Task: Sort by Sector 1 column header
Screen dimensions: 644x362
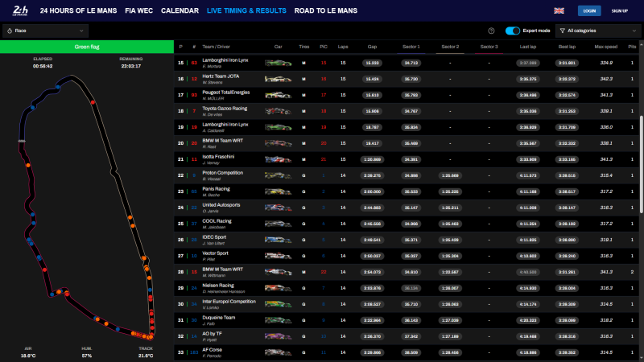Action: [x=411, y=47]
